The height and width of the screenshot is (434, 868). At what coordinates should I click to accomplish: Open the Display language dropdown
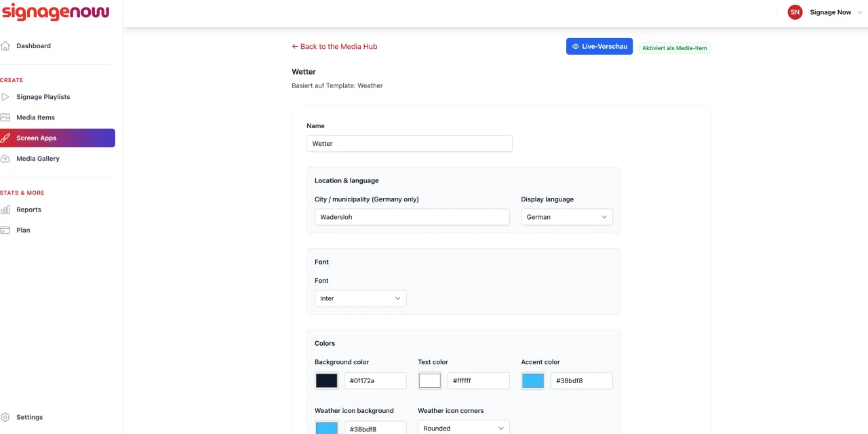click(x=567, y=217)
